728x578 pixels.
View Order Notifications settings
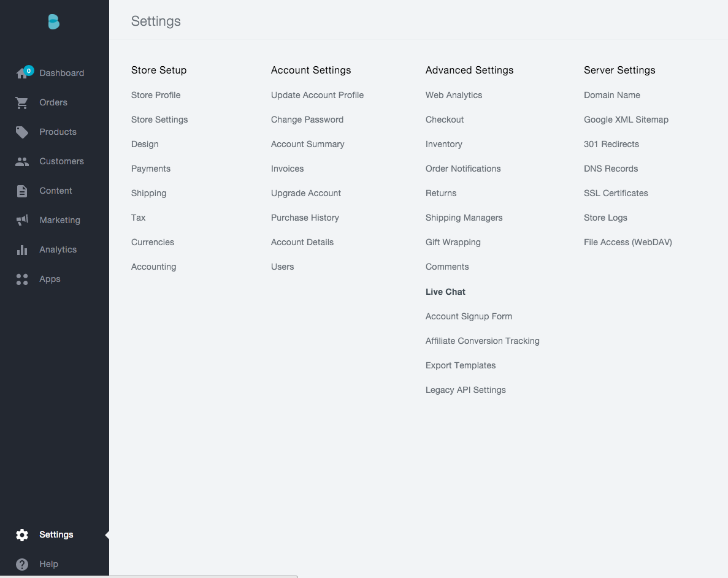click(x=463, y=169)
